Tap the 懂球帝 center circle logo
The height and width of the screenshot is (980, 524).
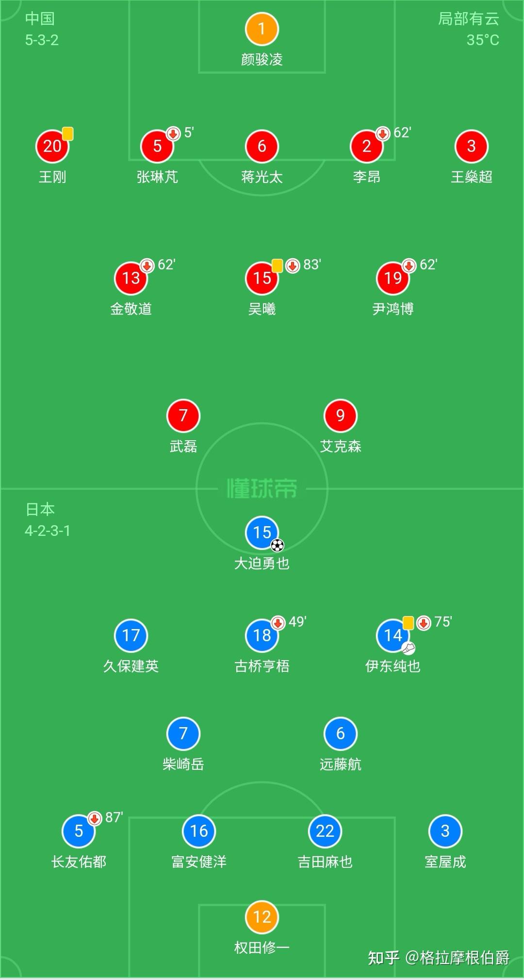262,488
